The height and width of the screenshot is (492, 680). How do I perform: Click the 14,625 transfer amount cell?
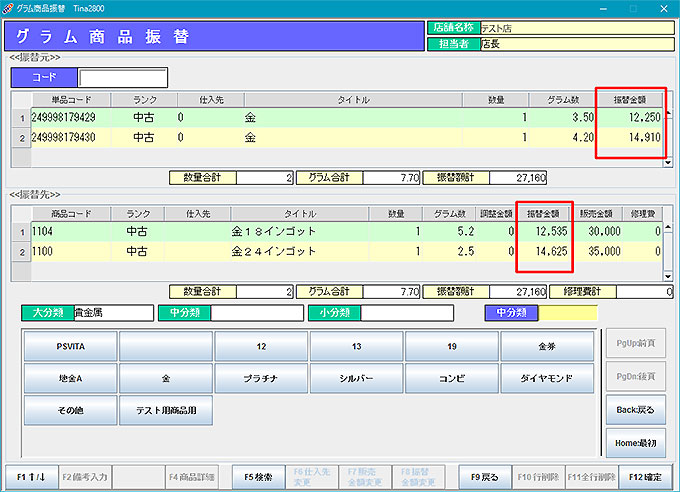pyautogui.click(x=544, y=251)
